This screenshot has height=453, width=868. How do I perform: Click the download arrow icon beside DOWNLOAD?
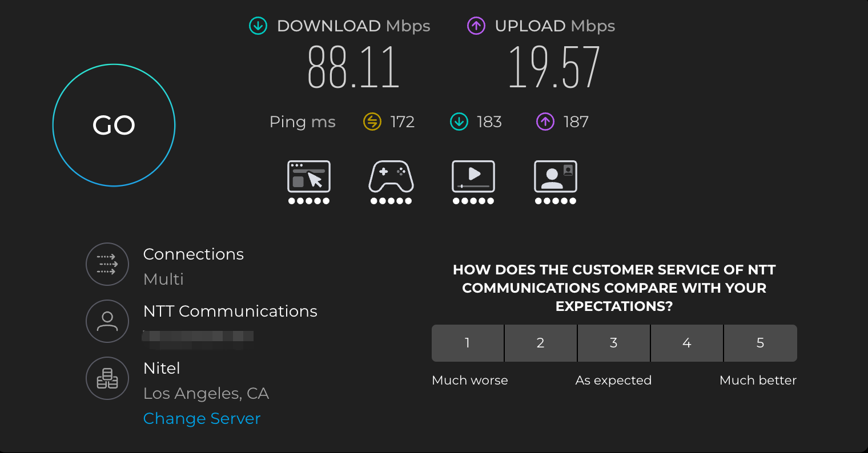258,26
